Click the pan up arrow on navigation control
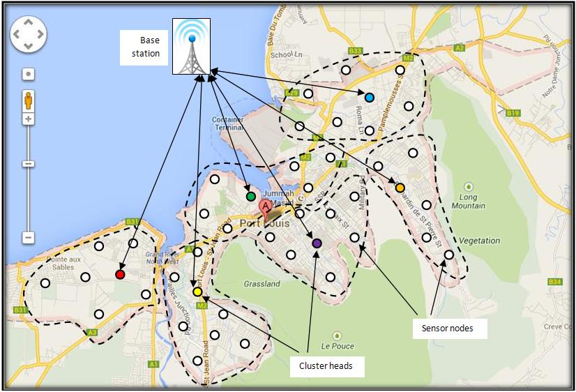The image size is (576, 392). point(28,22)
